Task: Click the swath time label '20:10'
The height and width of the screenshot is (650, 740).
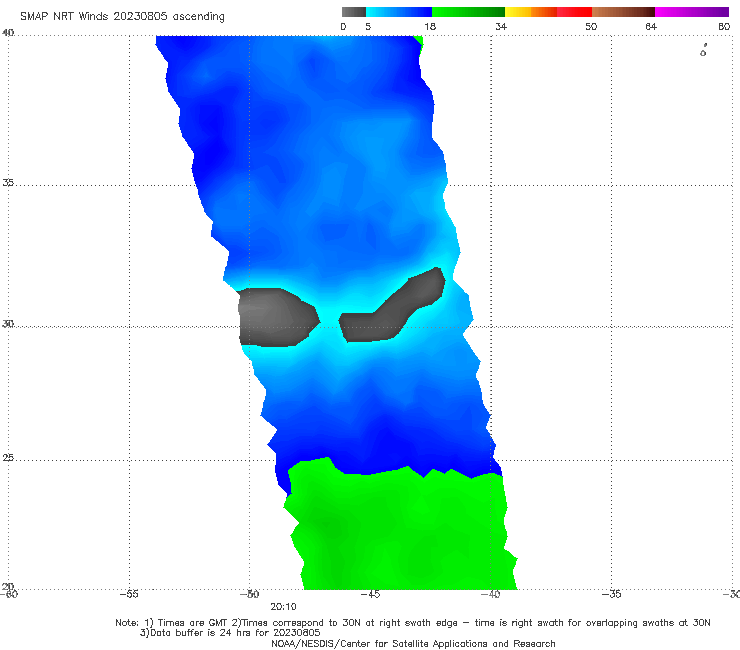Action: [x=283, y=607]
